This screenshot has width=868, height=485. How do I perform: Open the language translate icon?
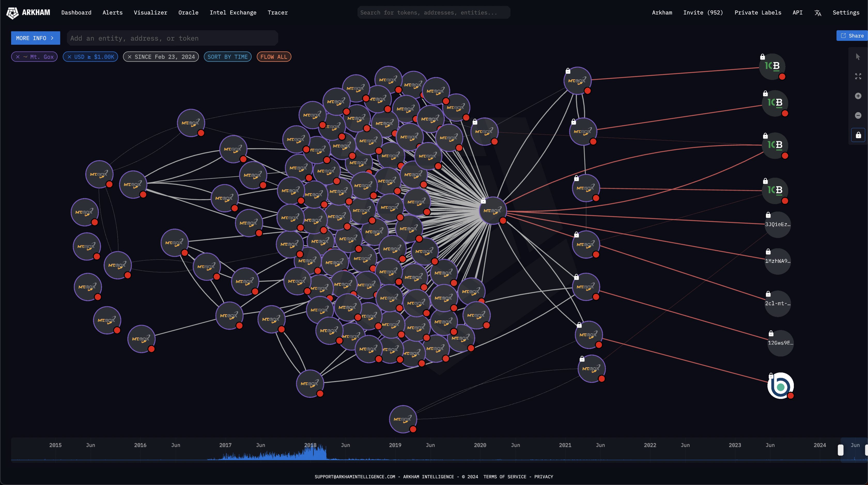click(818, 13)
